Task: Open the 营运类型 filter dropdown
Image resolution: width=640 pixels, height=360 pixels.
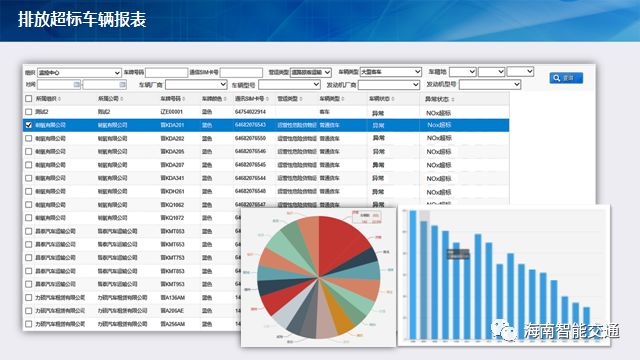Action: (311, 72)
